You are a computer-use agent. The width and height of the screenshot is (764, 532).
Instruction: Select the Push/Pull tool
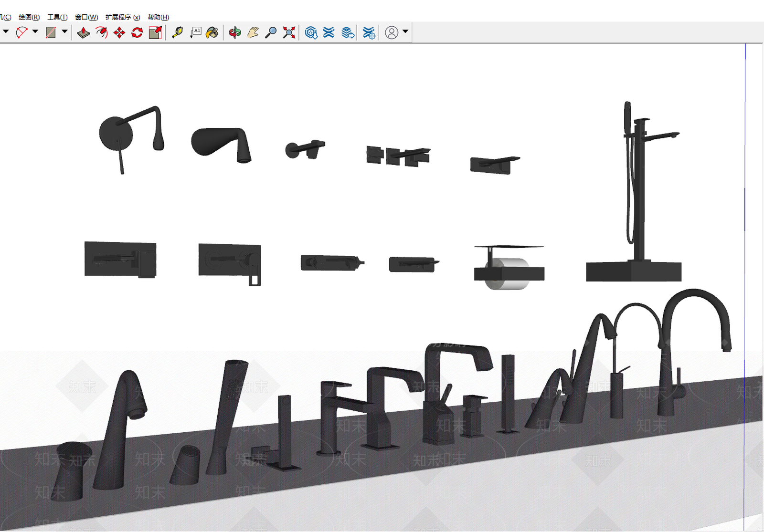click(84, 32)
